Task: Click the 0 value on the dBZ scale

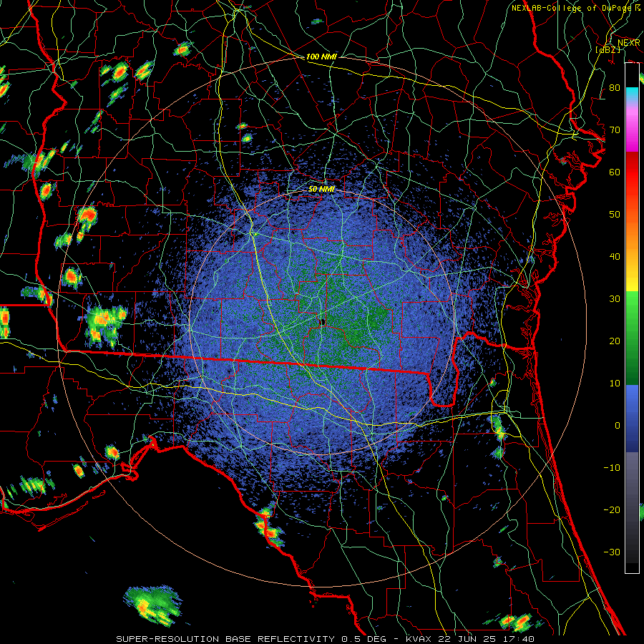Action: tap(618, 426)
